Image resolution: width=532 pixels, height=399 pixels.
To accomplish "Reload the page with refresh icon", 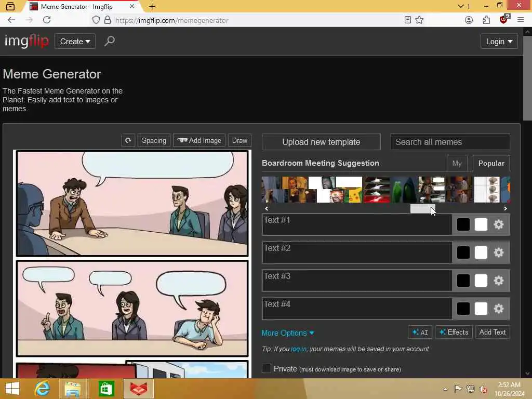I will pyautogui.click(x=47, y=20).
